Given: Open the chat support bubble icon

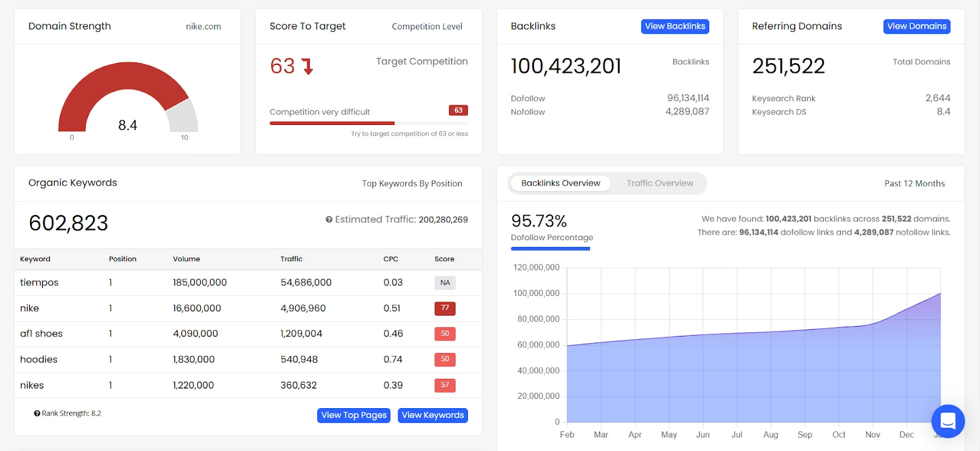Looking at the screenshot, I should tap(948, 421).
